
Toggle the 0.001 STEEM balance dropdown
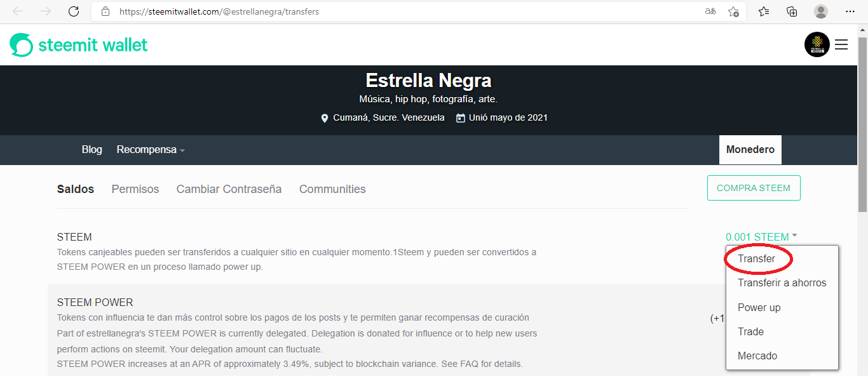click(761, 237)
